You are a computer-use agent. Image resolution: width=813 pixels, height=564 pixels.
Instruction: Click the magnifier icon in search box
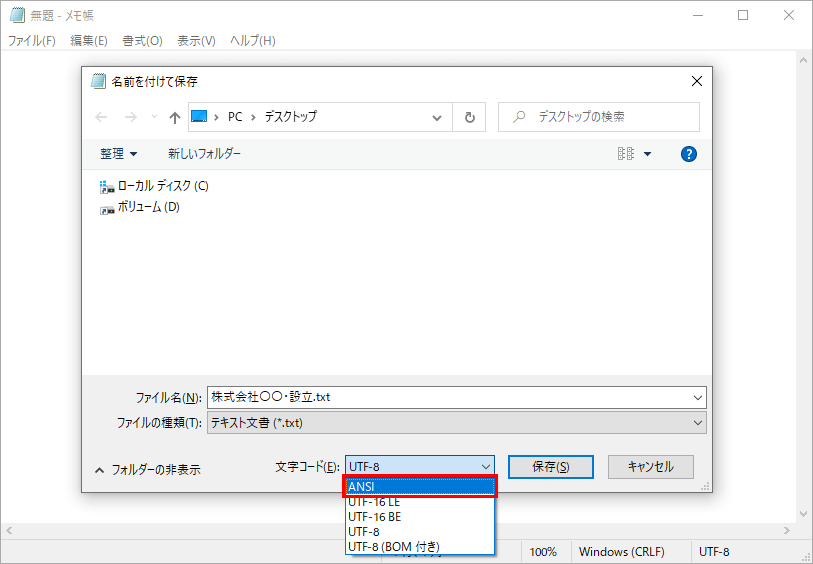pyautogui.click(x=518, y=117)
